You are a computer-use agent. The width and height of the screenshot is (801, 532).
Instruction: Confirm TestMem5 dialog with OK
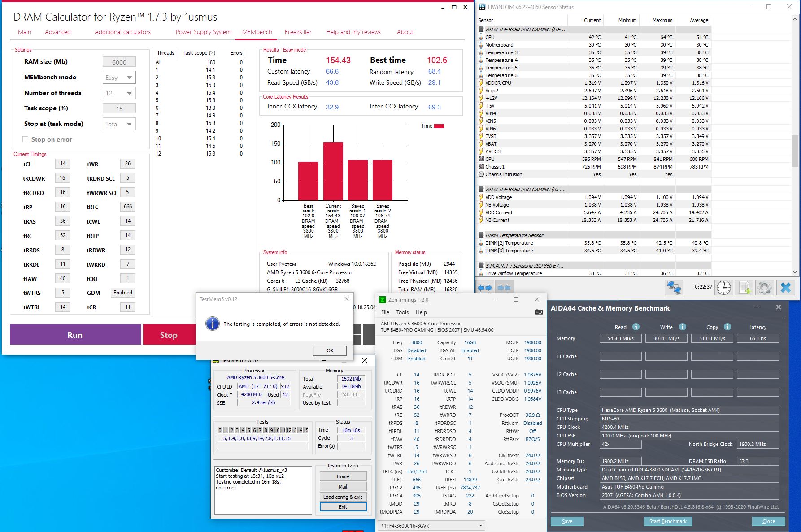330,350
